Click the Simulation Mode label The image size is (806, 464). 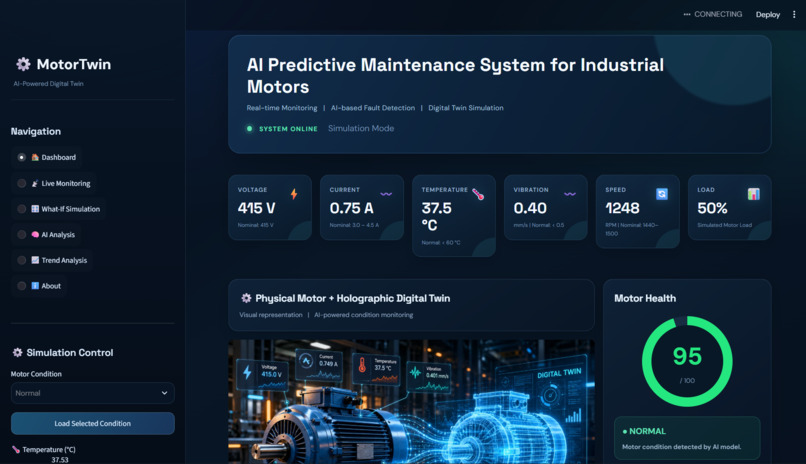(361, 128)
